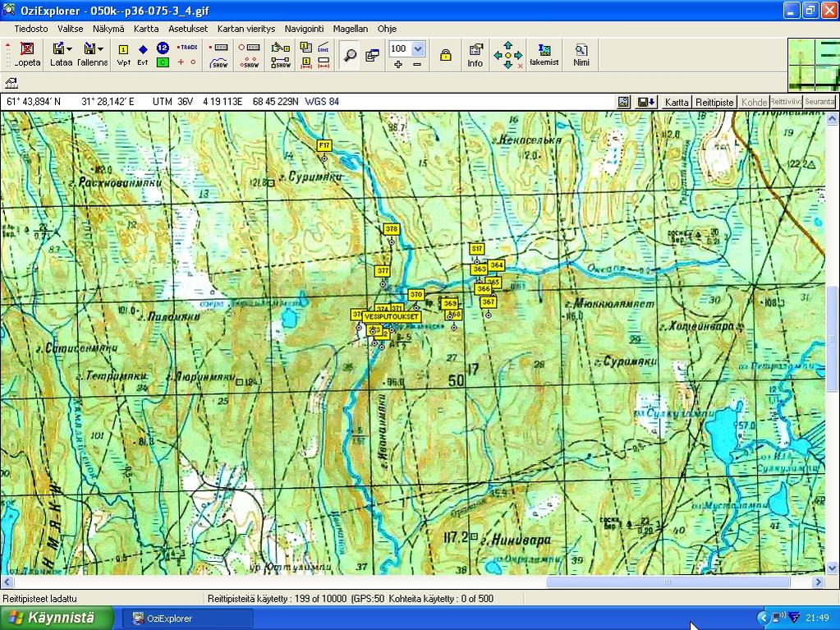Open the Info panel button
This screenshot has width=840, height=630.
pyautogui.click(x=475, y=54)
